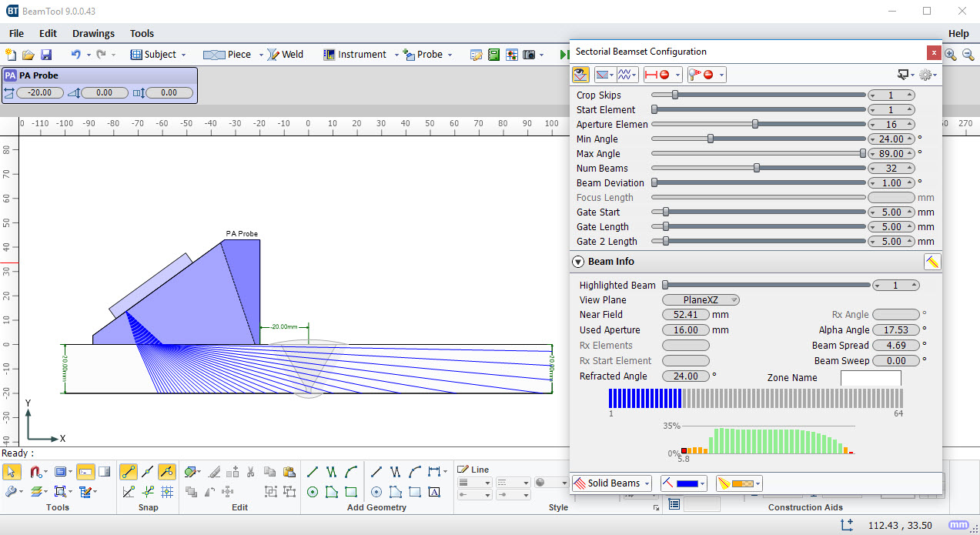Toggle the snap to grid button
The image size is (980, 535).
[x=167, y=491]
